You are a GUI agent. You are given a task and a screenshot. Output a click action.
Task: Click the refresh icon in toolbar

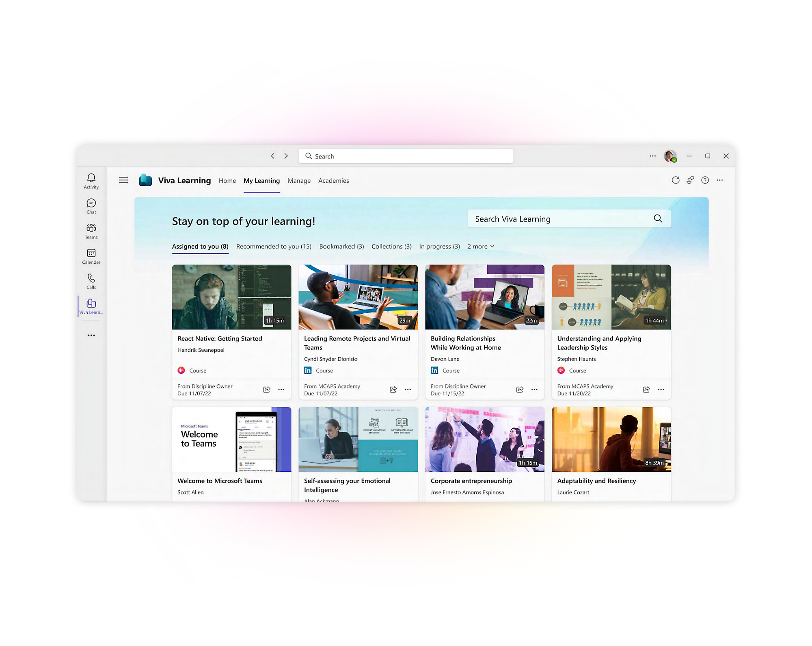point(675,181)
